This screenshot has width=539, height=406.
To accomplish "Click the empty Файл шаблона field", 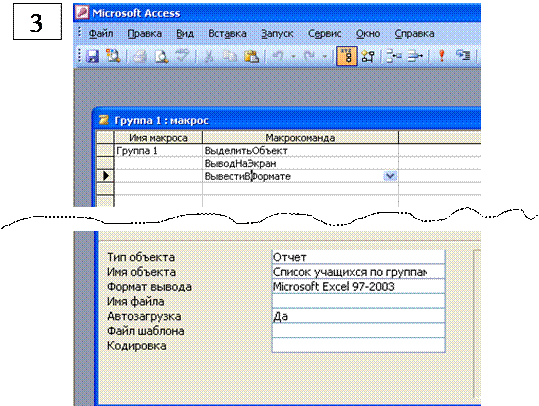I will [x=359, y=331].
